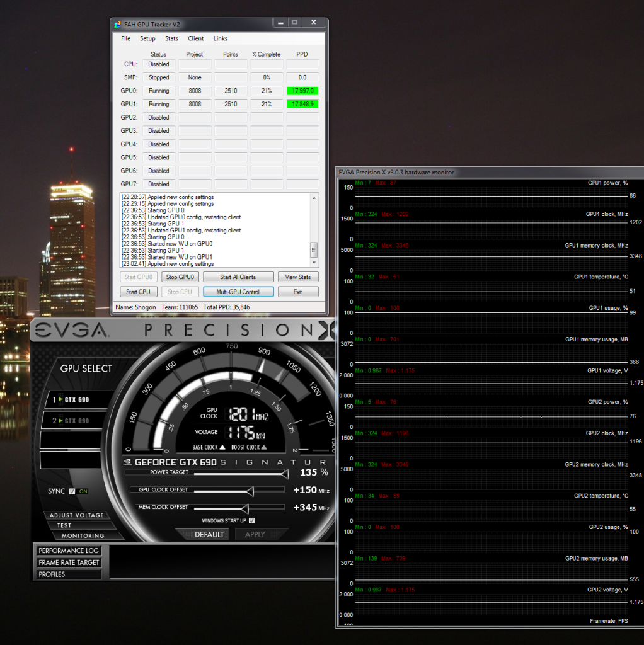This screenshot has width=644, height=645.
Task: Expand the Adjust Voltage panel
Action: (x=76, y=515)
